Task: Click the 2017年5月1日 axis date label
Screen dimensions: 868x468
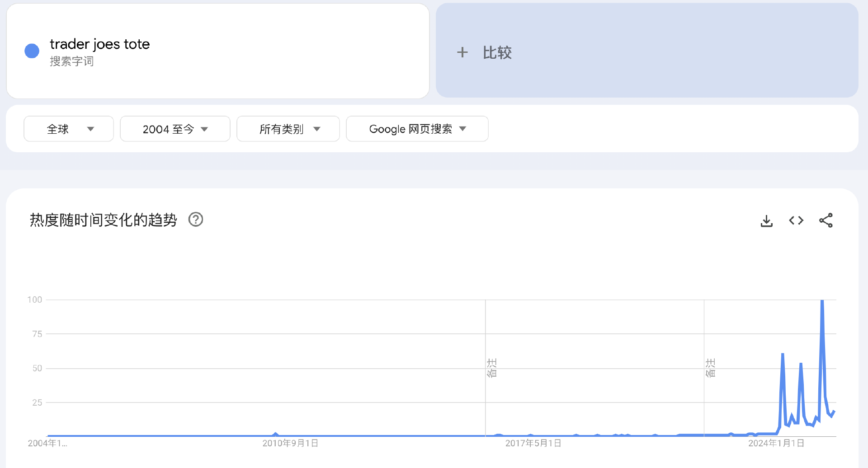Action: pyautogui.click(x=533, y=443)
